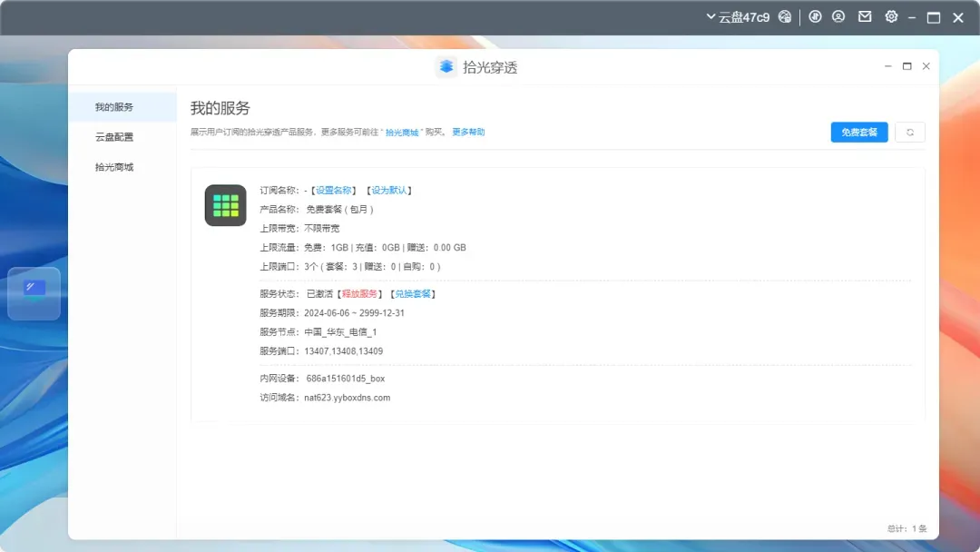Screen dimensions: 980x552
Task: Click the 拾光穿透 app logo icon
Action: tap(446, 67)
